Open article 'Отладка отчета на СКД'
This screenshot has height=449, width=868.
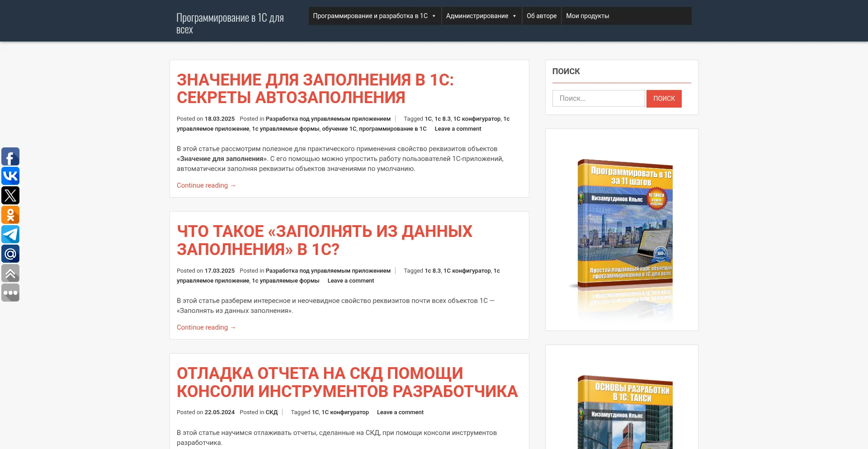coord(347,382)
